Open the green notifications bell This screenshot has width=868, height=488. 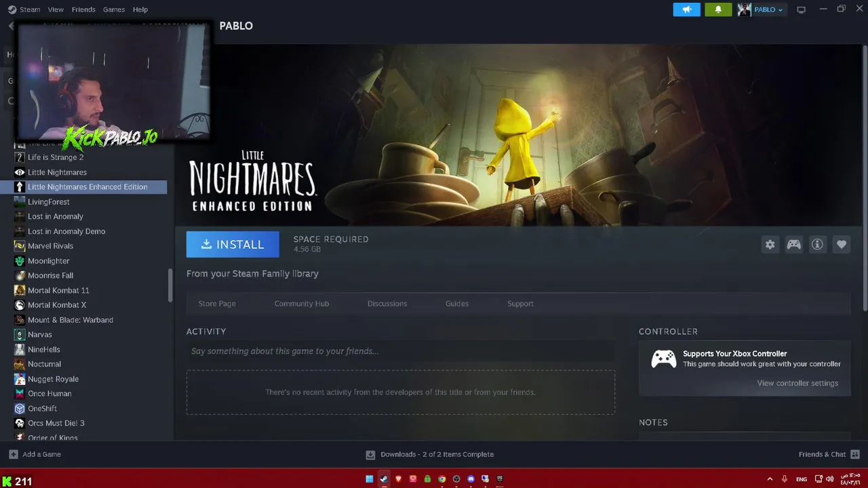pos(718,9)
